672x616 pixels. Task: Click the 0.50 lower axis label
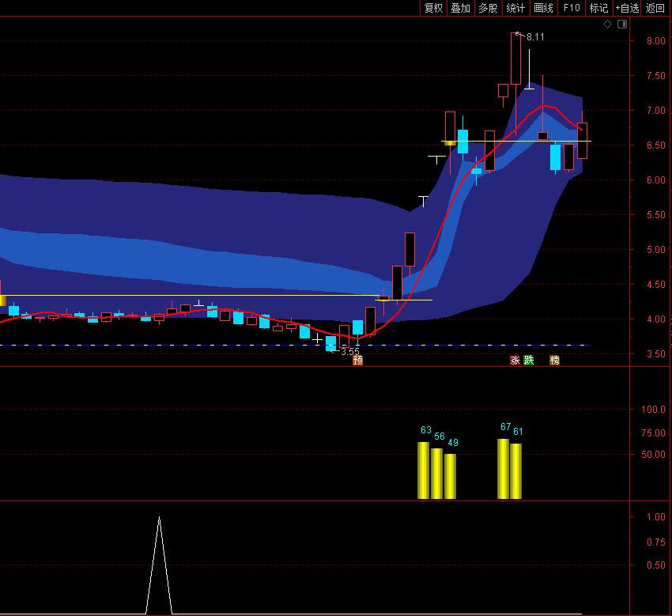tap(655, 565)
